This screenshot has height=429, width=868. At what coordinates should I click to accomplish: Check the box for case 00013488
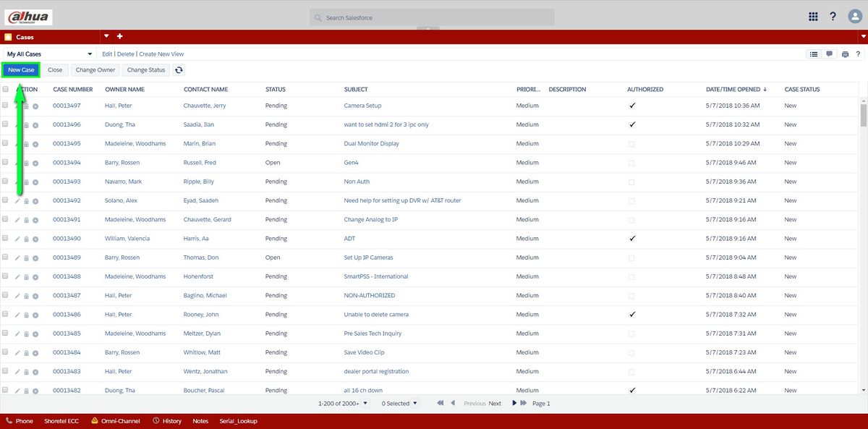point(6,276)
